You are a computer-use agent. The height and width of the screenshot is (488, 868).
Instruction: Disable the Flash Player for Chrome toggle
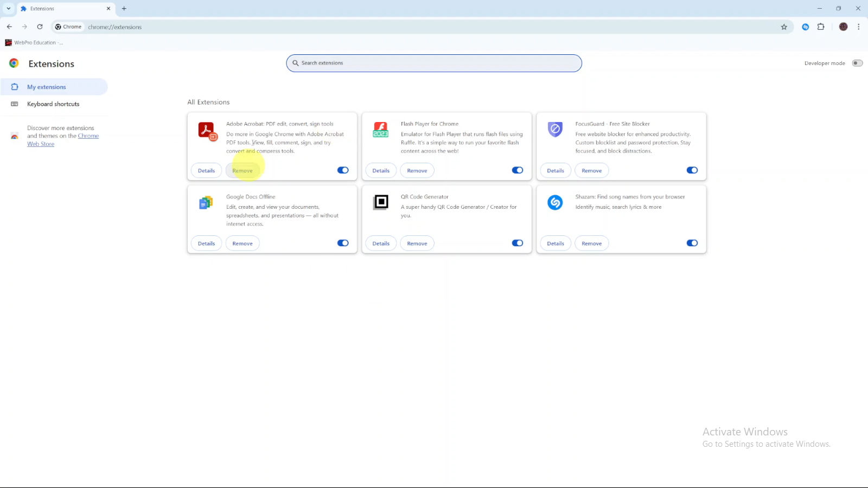coord(518,170)
